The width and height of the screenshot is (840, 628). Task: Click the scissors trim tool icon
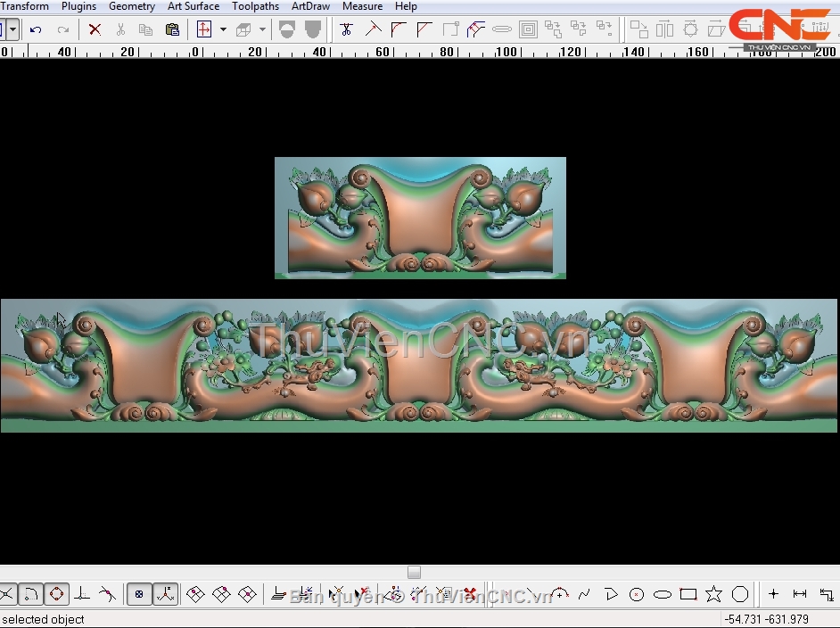pos(346,29)
